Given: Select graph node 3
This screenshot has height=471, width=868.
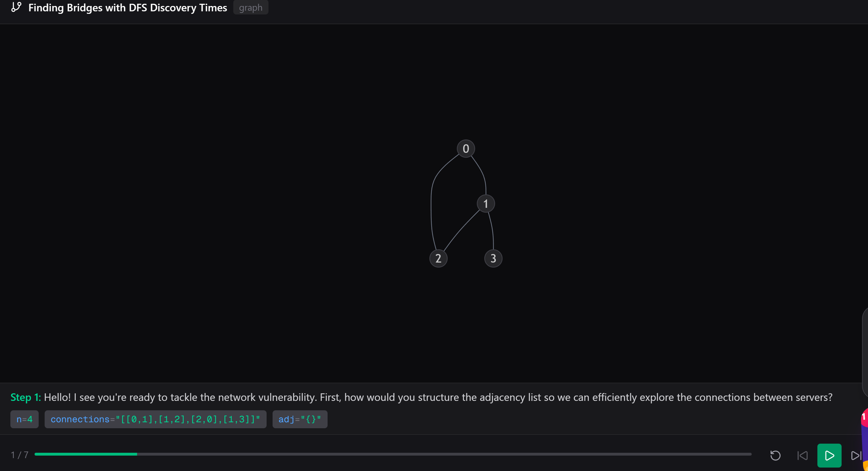Looking at the screenshot, I should pos(493,258).
